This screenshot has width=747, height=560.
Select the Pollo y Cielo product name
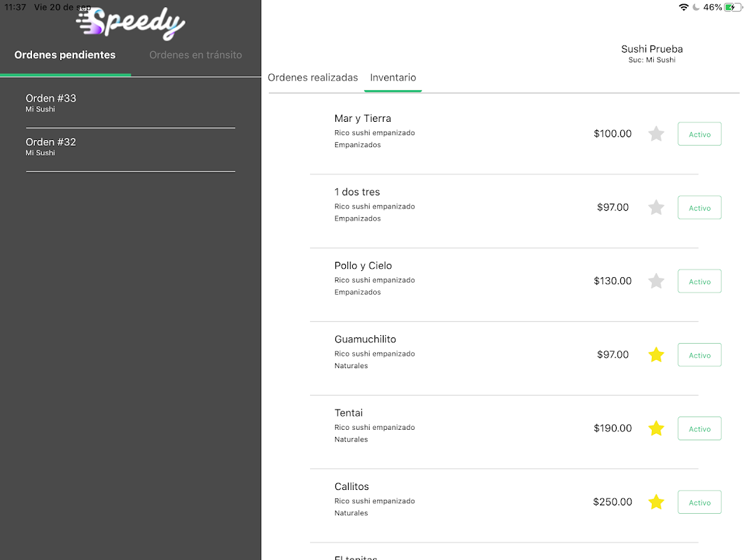pos(363,266)
